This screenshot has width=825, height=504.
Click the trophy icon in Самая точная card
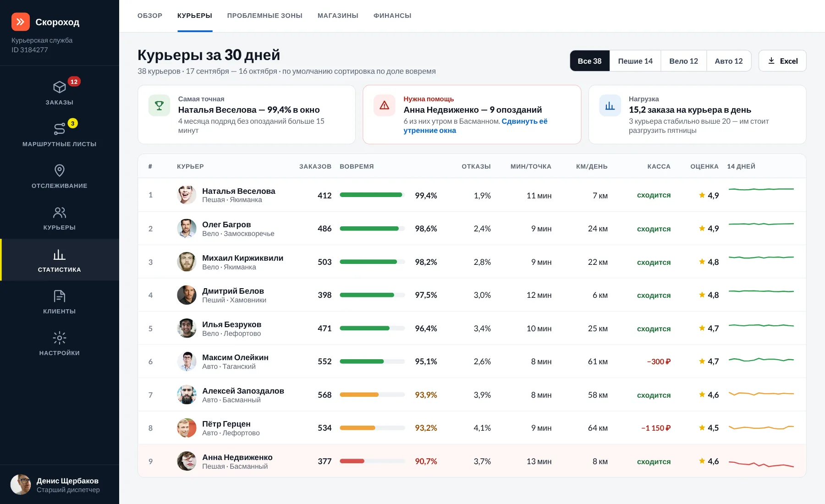pyautogui.click(x=159, y=105)
